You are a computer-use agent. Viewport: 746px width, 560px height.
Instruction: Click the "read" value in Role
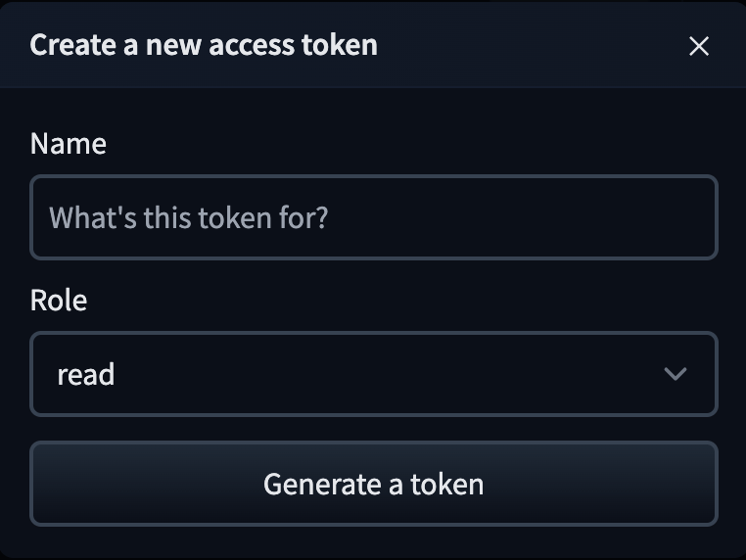pos(86,374)
